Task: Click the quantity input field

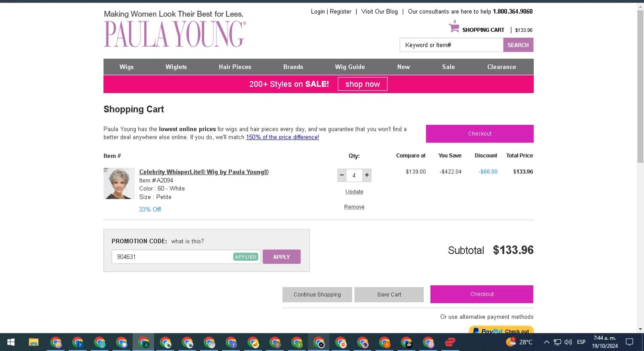Action: click(x=354, y=175)
